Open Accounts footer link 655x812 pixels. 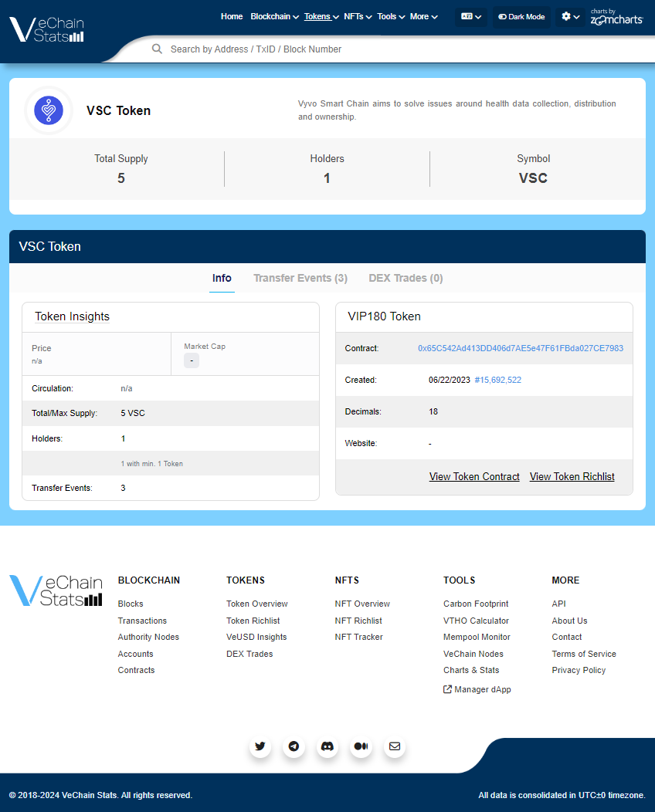coord(136,654)
